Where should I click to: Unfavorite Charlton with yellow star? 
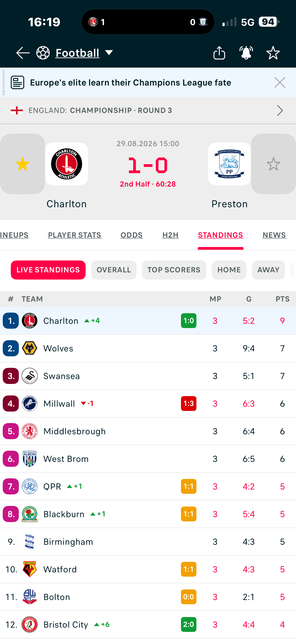coord(22,164)
